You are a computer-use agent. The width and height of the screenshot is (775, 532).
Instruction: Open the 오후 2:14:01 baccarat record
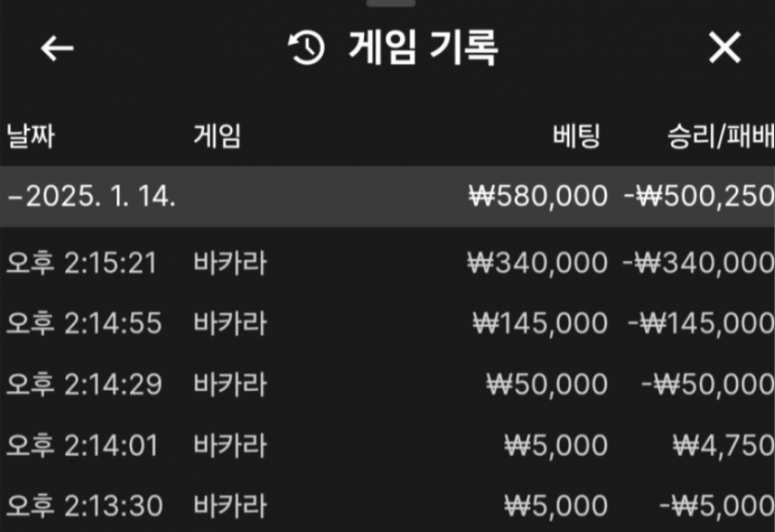point(388,445)
